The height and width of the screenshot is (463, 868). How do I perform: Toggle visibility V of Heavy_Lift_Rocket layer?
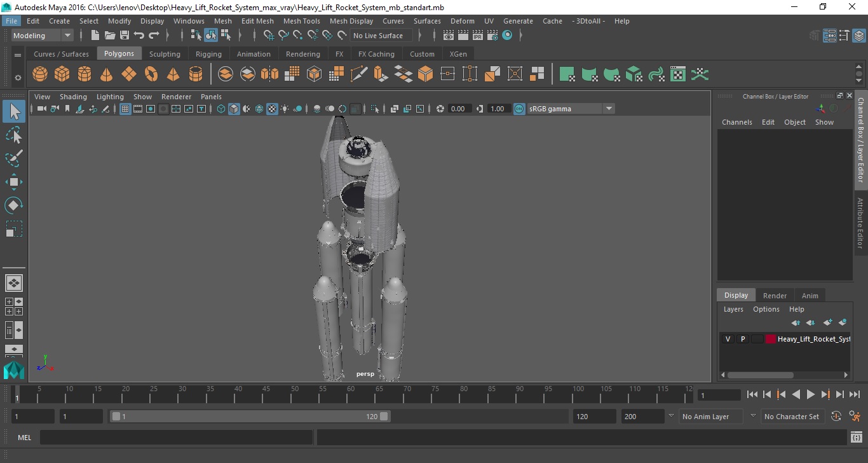tap(728, 339)
